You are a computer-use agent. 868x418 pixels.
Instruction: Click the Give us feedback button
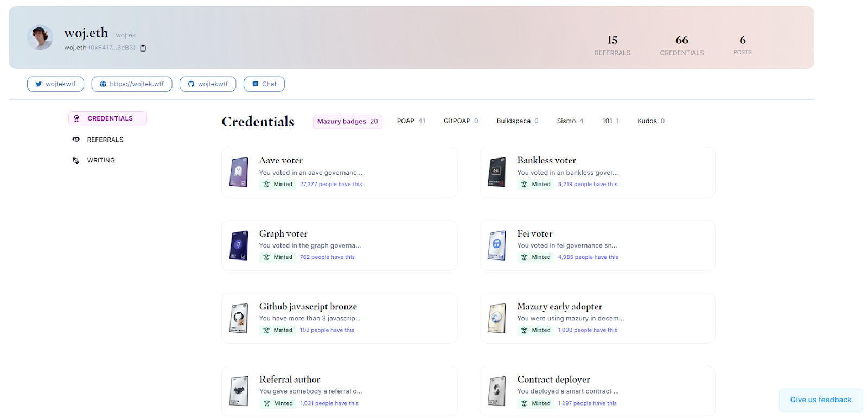[821, 400]
